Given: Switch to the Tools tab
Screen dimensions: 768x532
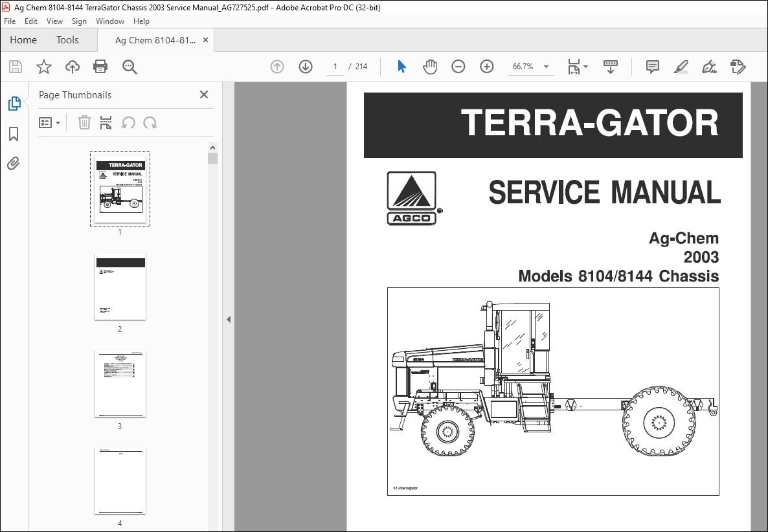Looking at the screenshot, I should point(67,40).
